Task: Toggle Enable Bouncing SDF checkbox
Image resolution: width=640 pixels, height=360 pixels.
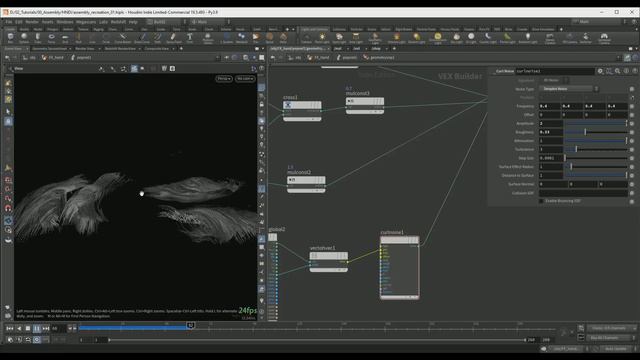Action: (541, 201)
